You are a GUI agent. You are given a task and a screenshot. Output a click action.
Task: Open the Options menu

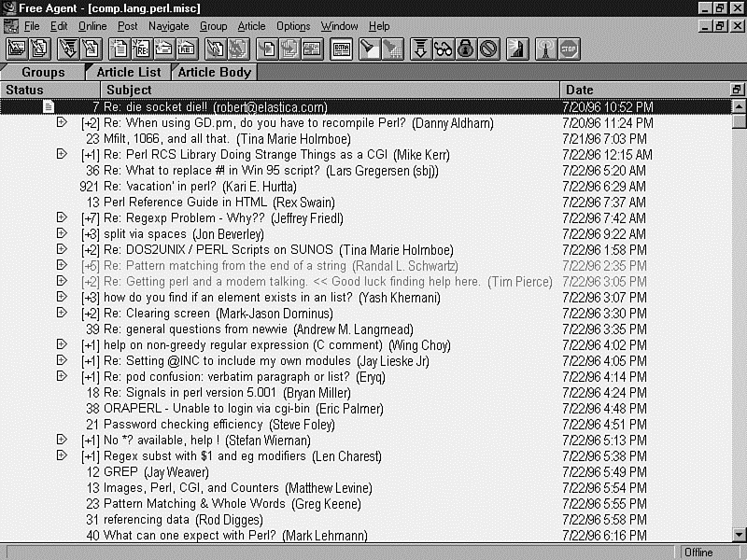click(x=293, y=26)
